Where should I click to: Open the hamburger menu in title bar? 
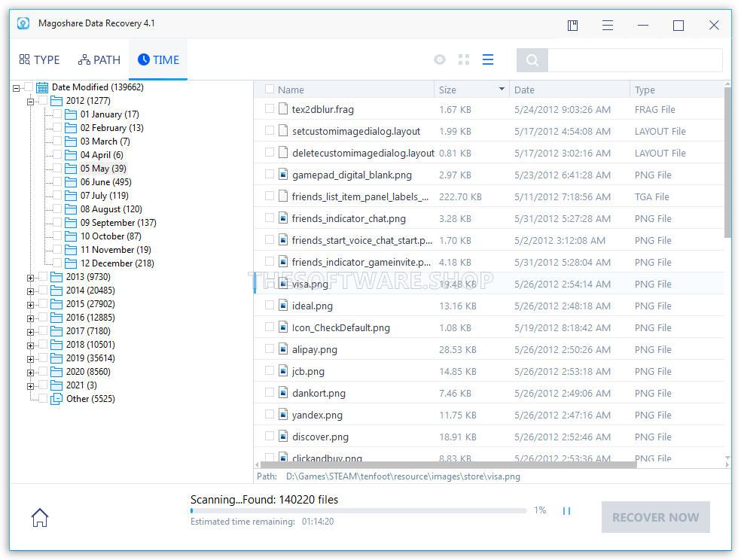pos(608,26)
